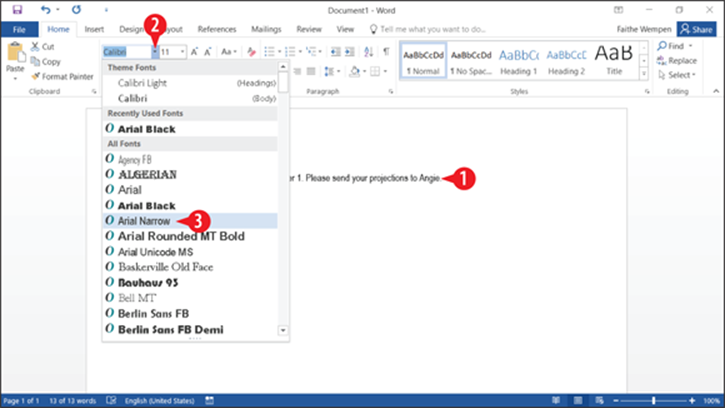Open the Clipboard dialog launcher
The image size is (725, 408).
(94, 92)
